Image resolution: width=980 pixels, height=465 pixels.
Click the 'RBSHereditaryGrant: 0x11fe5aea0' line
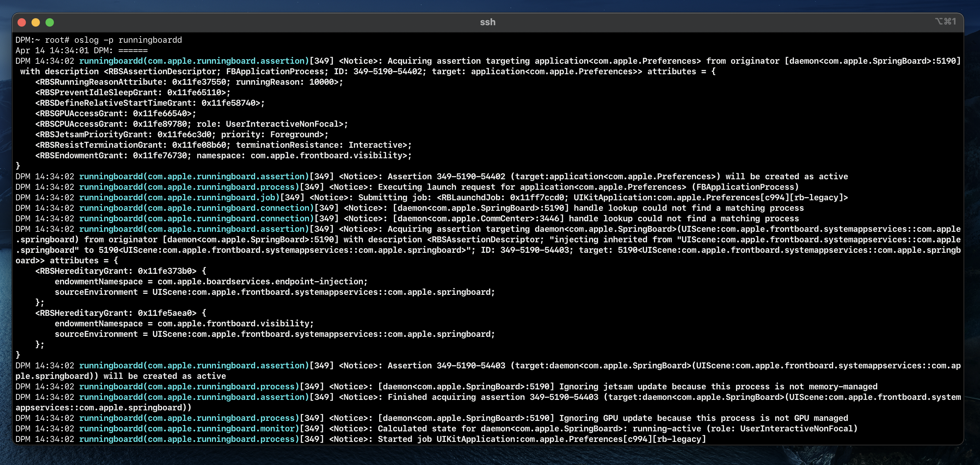[121, 313]
